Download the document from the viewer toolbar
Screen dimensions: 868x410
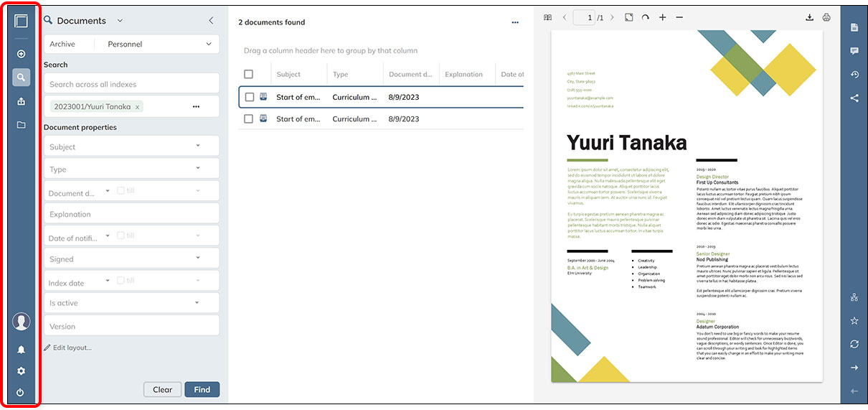click(810, 18)
